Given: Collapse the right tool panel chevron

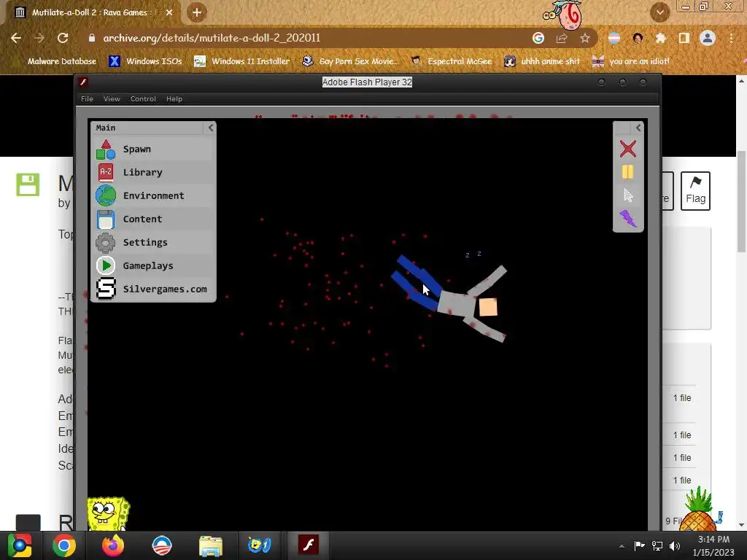Looking at the screenshot, I should (x=638, y=128).
